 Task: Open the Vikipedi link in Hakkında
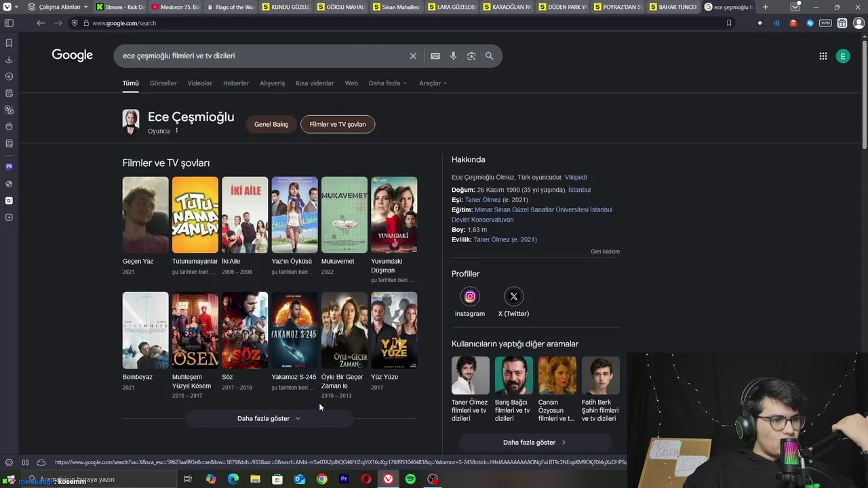point(576,178)
